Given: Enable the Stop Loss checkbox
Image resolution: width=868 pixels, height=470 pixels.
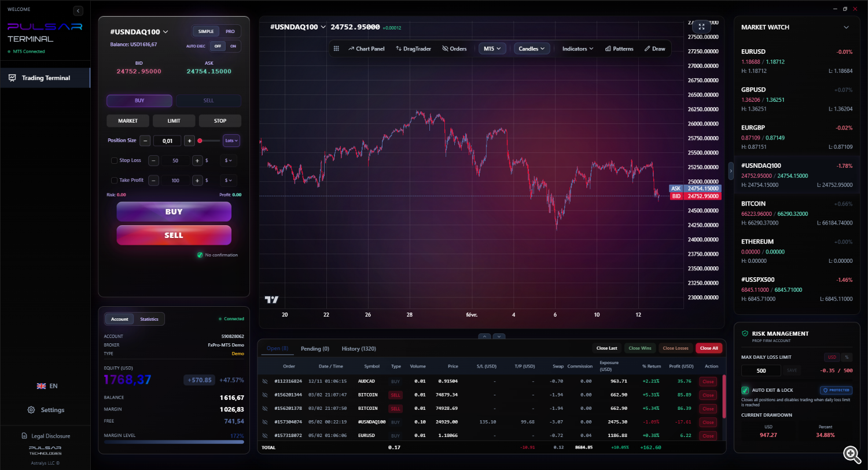Looking at the screenshot, I should [114, 160].
